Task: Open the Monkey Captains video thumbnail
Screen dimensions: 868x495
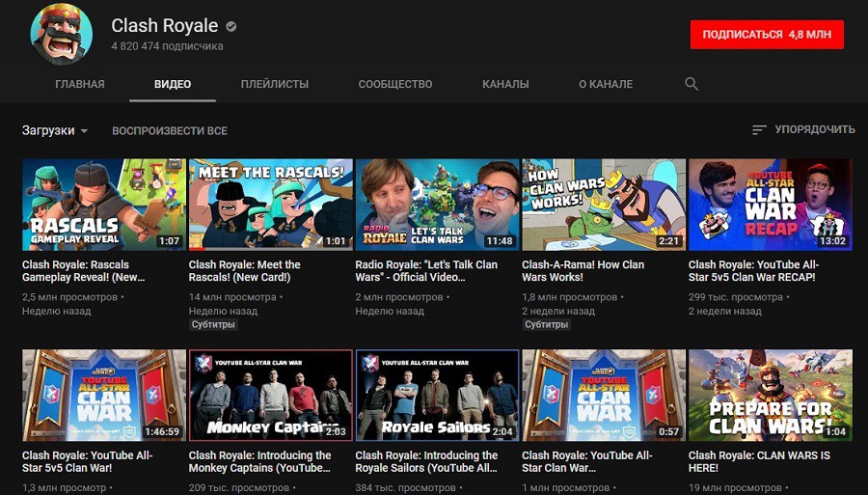Action: tap(271, 396)
